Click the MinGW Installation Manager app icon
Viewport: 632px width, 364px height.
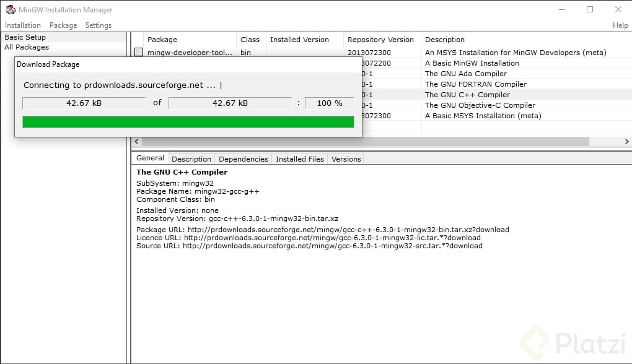pyautogui.click(x=10, y=9)
